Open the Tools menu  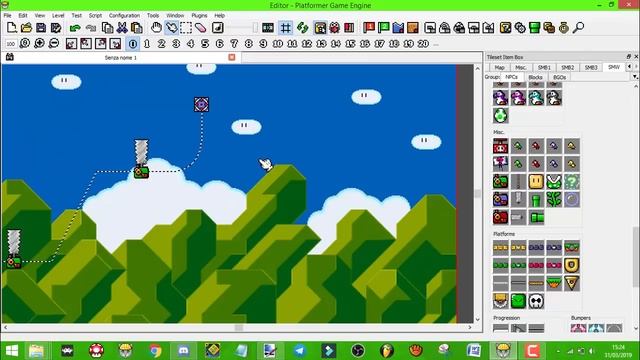click(153, 15)
